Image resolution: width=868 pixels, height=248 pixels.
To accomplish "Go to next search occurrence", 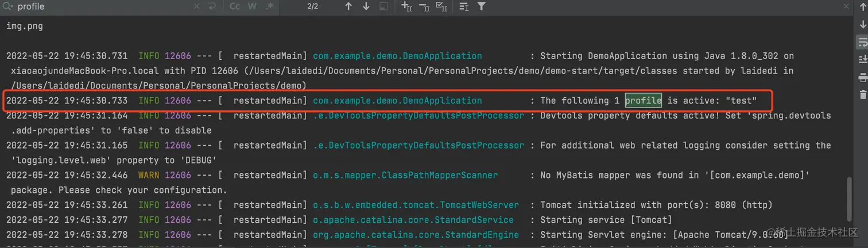I will click(366, 6).
